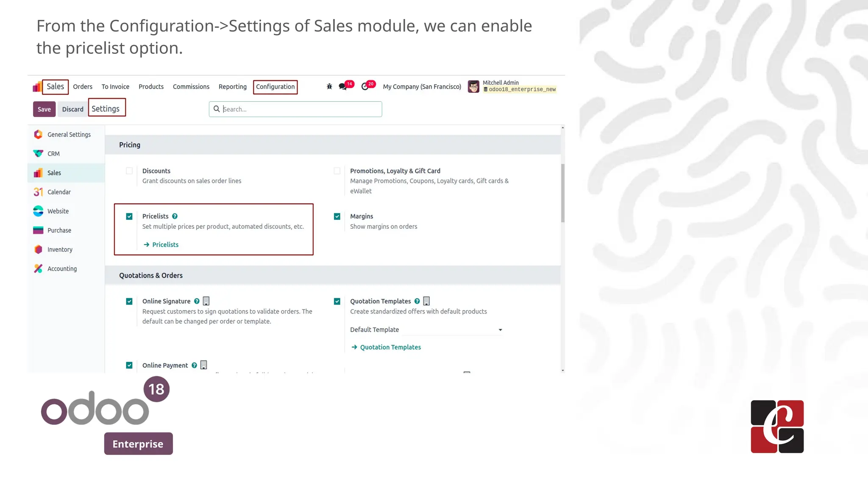Open the Orders menu

pyautogui.click(x=83, y=86)
